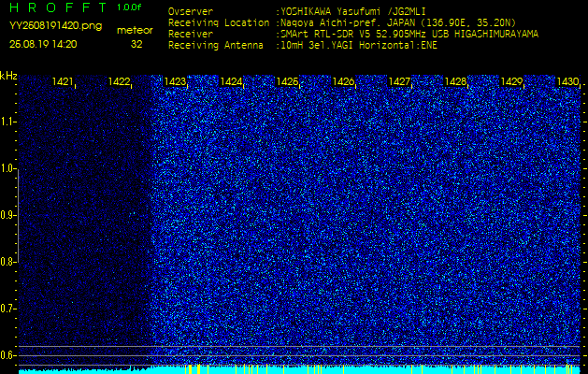588x374 pixels.
Task: Click the time marker 1424
Action: point(231,81)
